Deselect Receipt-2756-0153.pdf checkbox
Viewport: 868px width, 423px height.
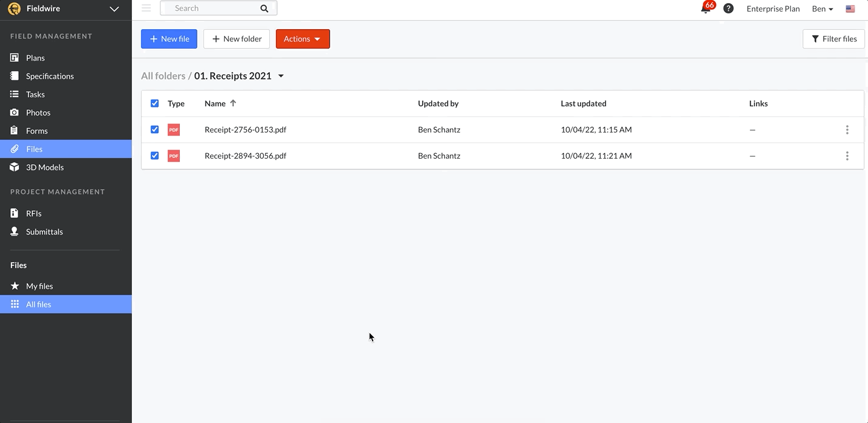coord(154,129)
